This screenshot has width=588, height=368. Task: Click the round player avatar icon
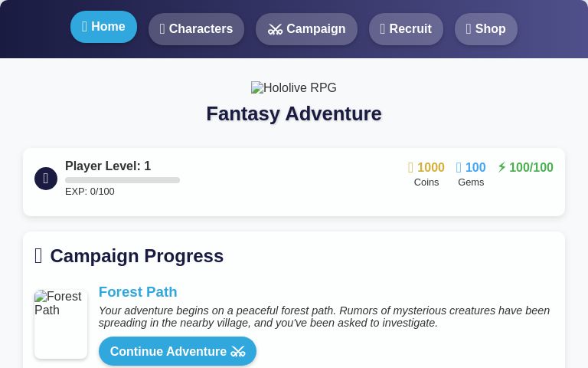[46, 179]
